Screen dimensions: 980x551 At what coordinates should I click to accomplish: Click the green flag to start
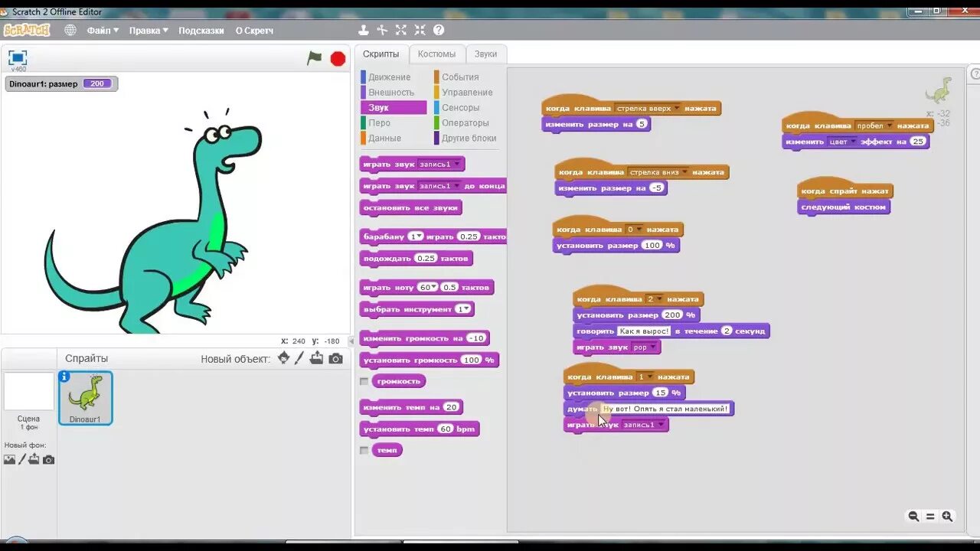(x=315, y=58)
